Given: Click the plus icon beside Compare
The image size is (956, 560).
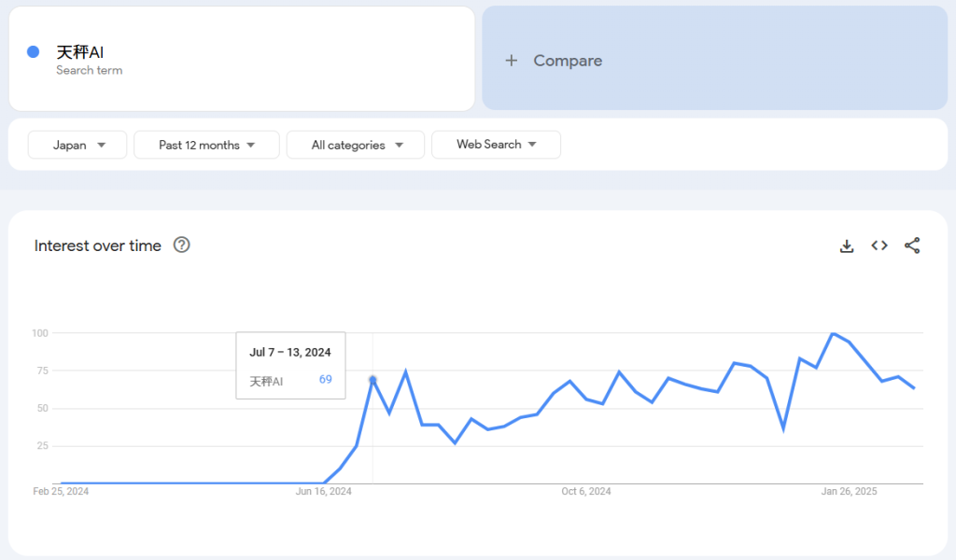Looking at the screenshot, I should pos(511,61).
